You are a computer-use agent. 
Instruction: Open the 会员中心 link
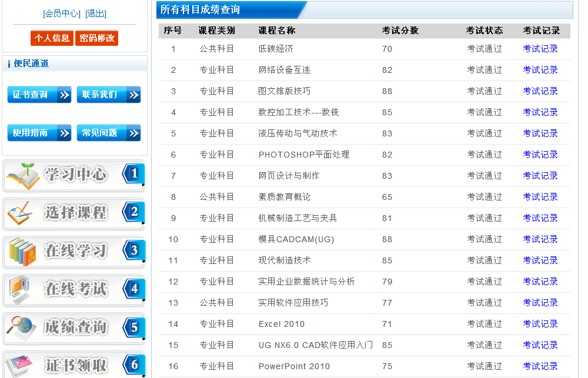(x=62, y=14)
